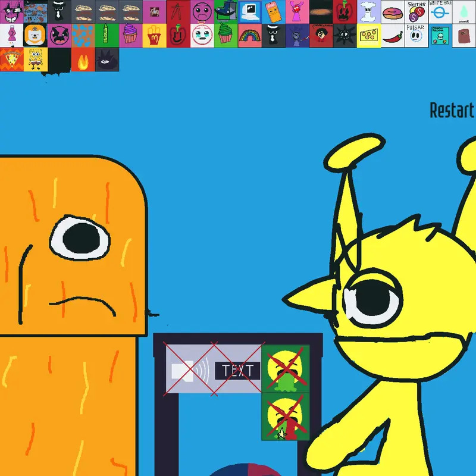Pick the fire flame tile
This screenshot has width=476, height=476.
[x=83, y=59]
